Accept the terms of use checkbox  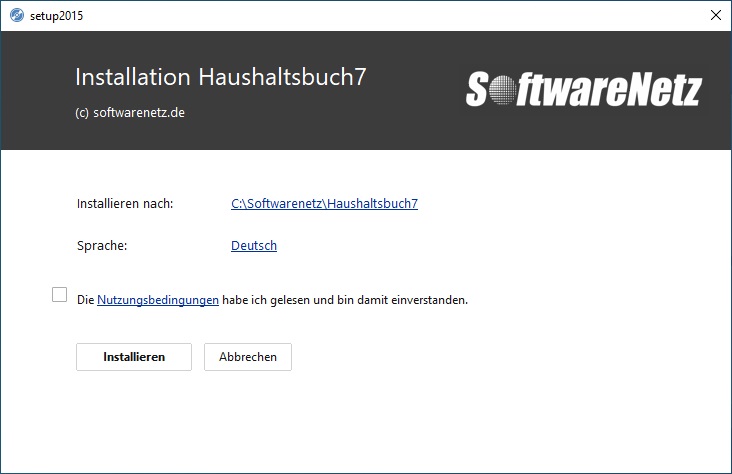(59, 295)
